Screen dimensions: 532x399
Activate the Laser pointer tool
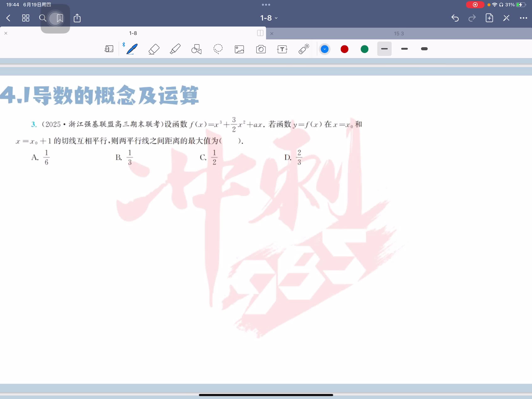[x=304, y=49]
